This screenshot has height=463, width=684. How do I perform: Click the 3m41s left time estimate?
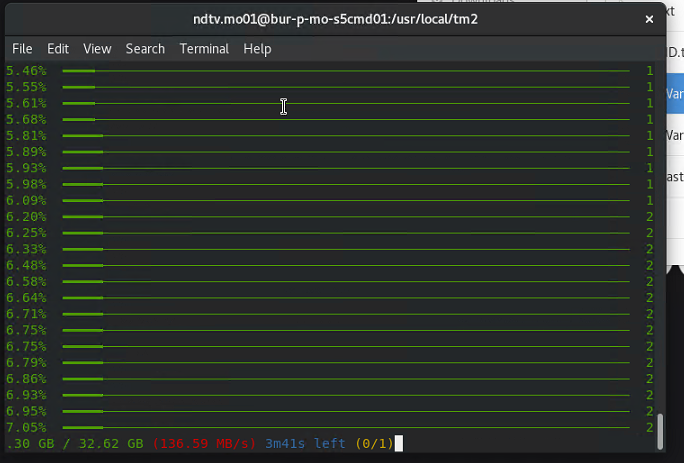(305, 444)
